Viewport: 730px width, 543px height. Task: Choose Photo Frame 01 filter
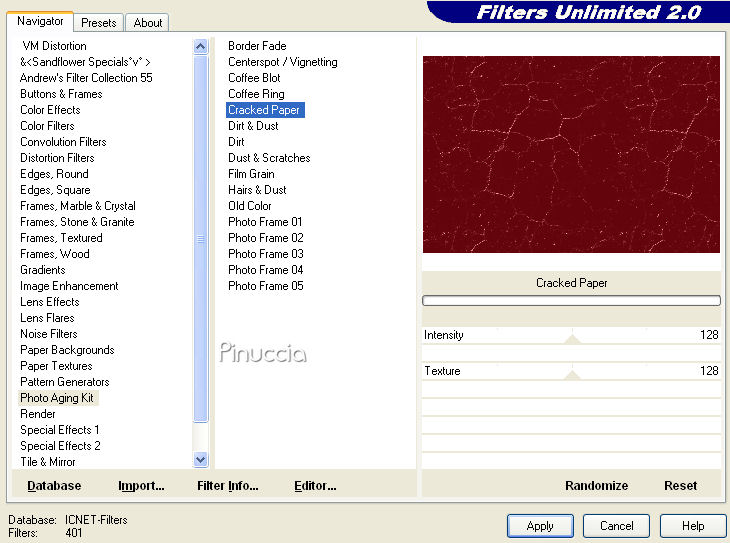click(x=265, y=222)
